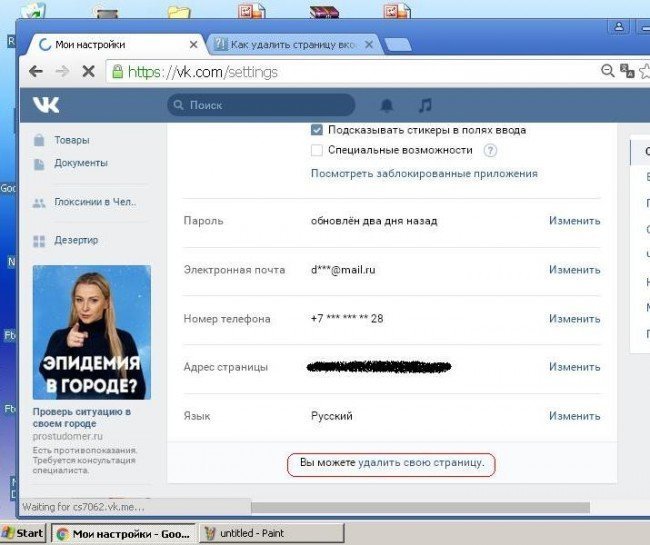Click Изменить for Адрес страницы
Screen dimensions: 650x545
(575, 367)
